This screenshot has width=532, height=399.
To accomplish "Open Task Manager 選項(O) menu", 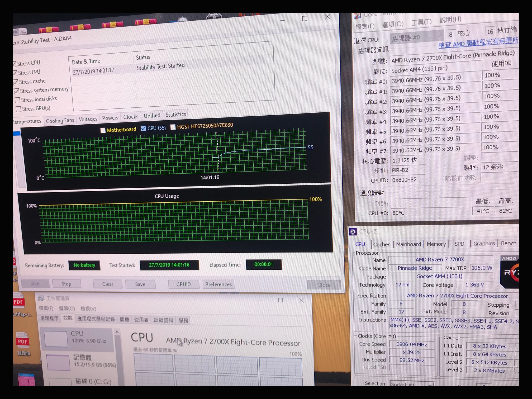I will [67, 308].
